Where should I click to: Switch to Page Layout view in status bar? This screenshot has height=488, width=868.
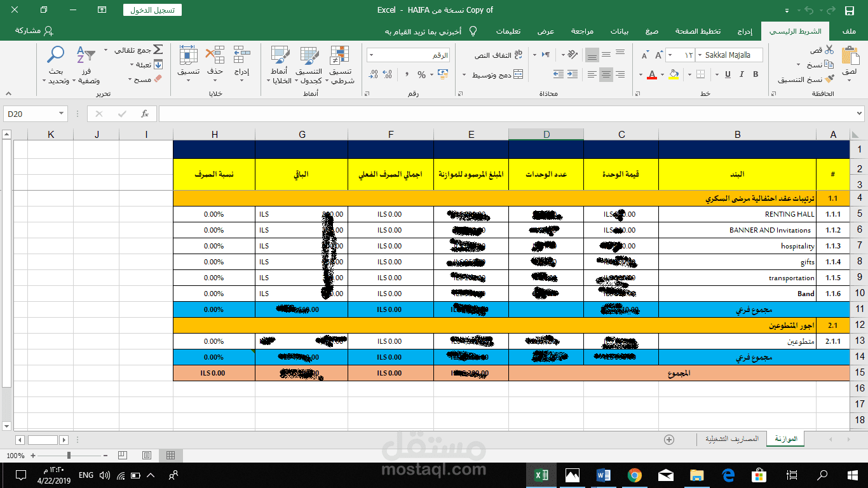(147, 456)
